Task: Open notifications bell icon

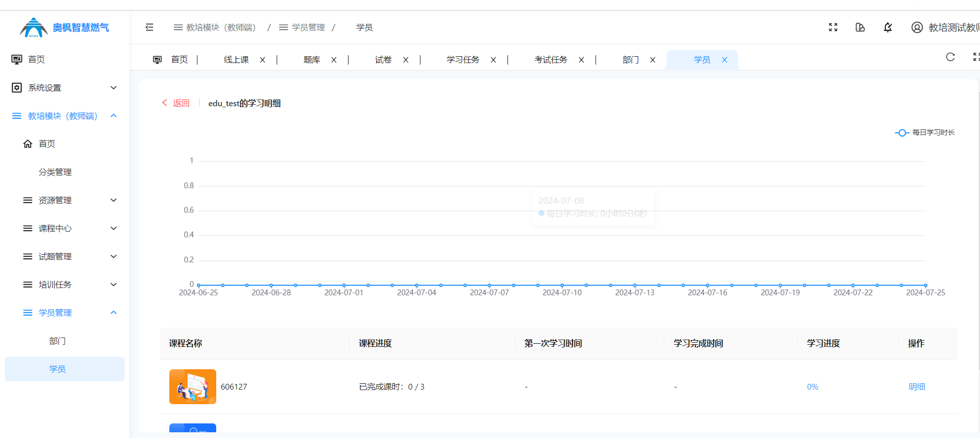Action: pyautogui.click(x=888, y=27)
